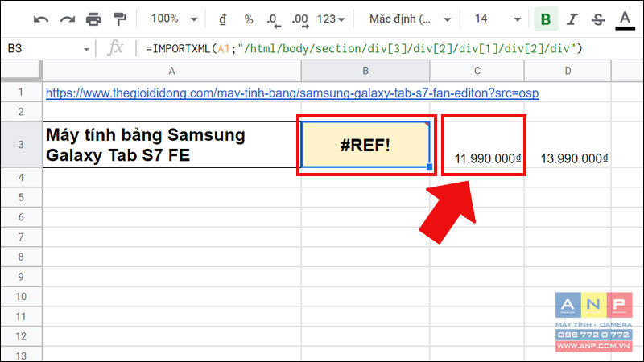Image resolution: width=644 pixels, height=362 pixels.
Task: Click the Redo icon
Action: (x=68, y=19)
